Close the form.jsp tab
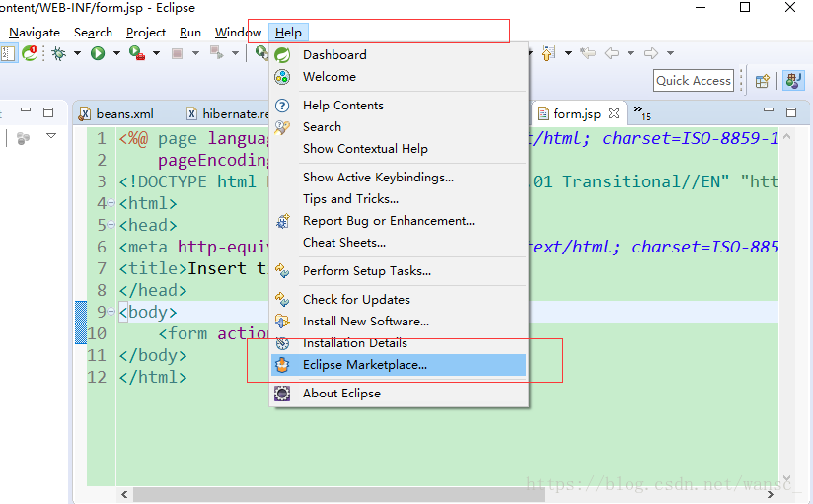This screenshot has height=504, width=813. coord(614,113)
